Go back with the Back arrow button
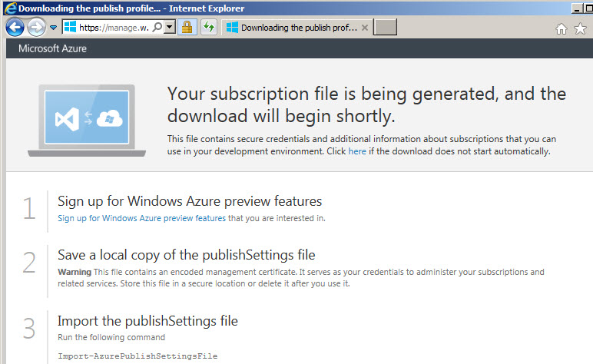Viewport: 593px width, 364px height. [x=14, y=28]
